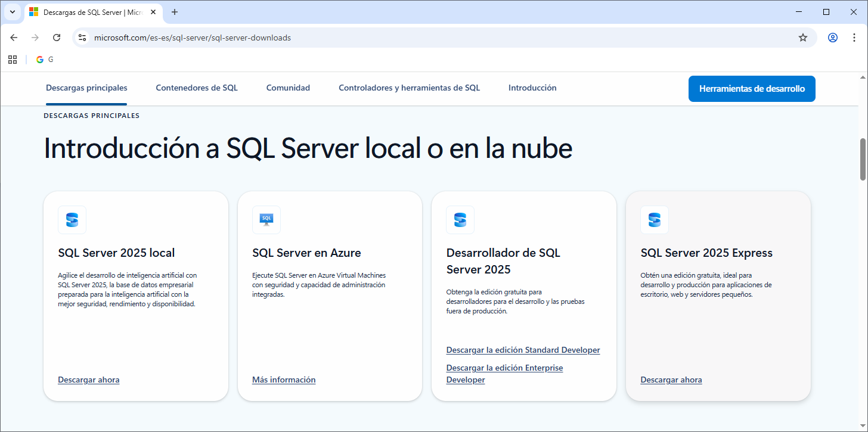This screenshot has height=432, width=868.
Task: Click Descargar ahora under SQL Server 2025 local
Action: [x=89, y=380]
